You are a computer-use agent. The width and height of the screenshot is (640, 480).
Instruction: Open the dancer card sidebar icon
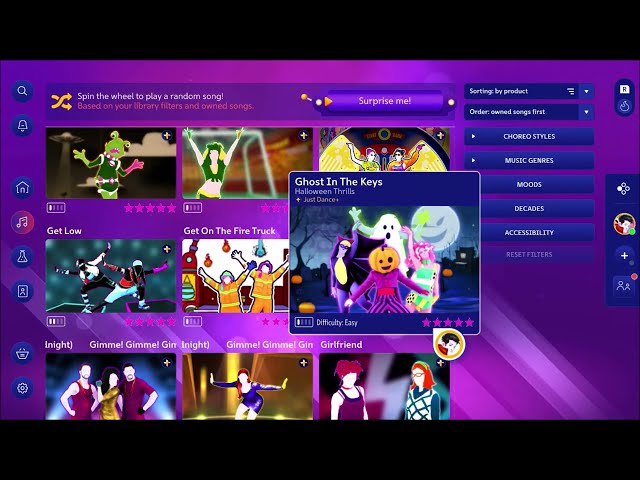click(x=22, y=291)
